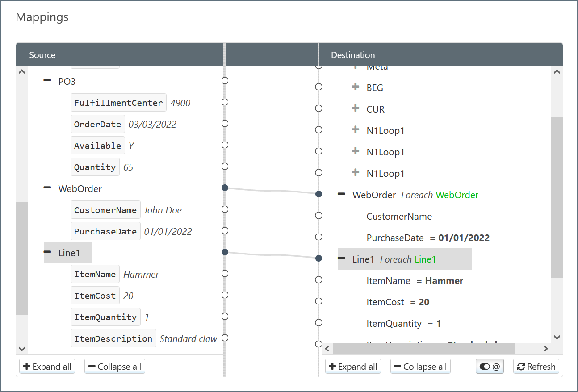The width and height of the screenshot is (578, 392).
Task: Collapse the destination WebOrder node
Action: pos(341,194)
